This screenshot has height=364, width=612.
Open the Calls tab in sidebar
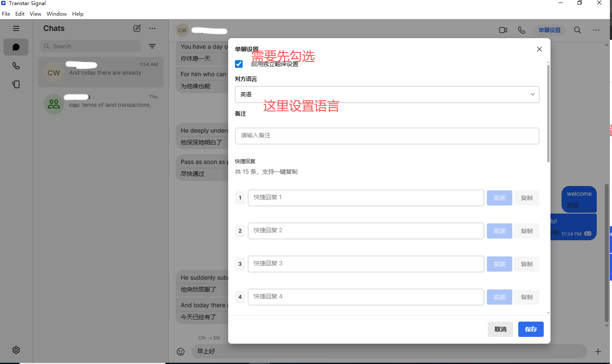(x=16, y=66)
